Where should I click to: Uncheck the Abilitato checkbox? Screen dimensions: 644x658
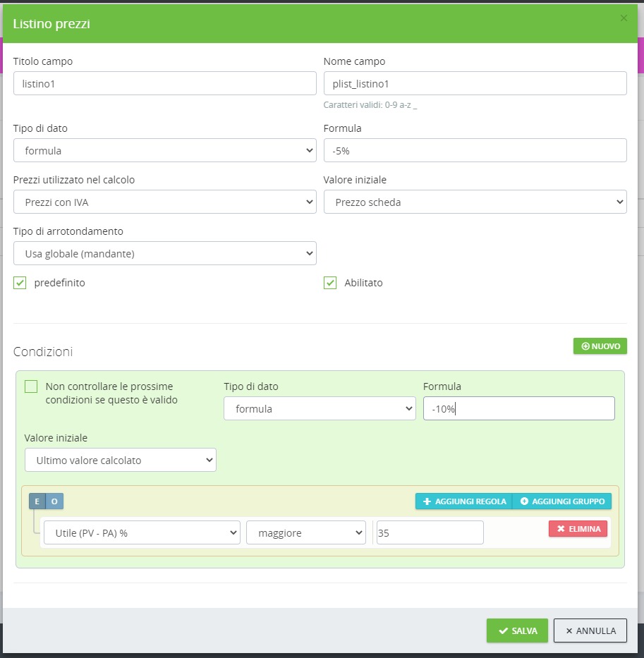pyautogui.click(x=330, y=283)
